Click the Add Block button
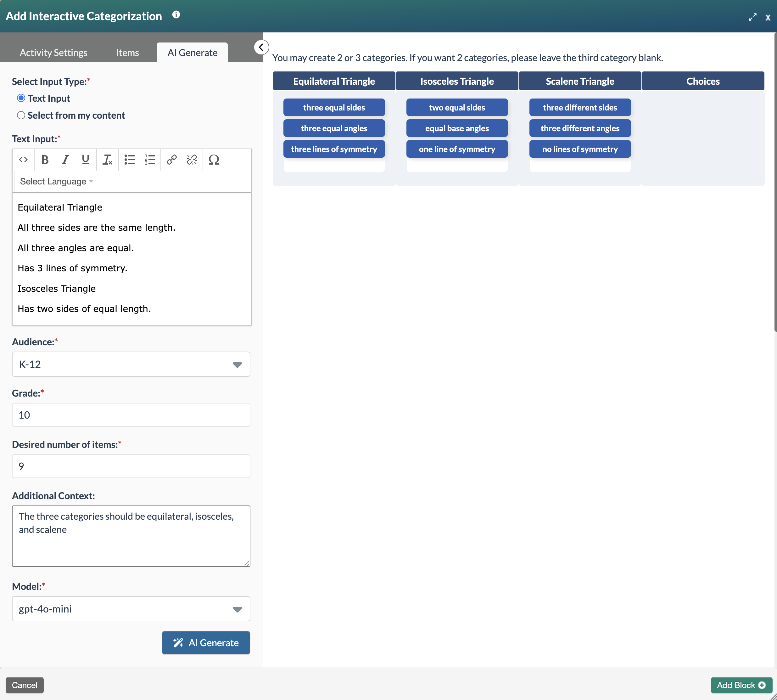Viewport: 777px width, 700px height. point(741,685)
